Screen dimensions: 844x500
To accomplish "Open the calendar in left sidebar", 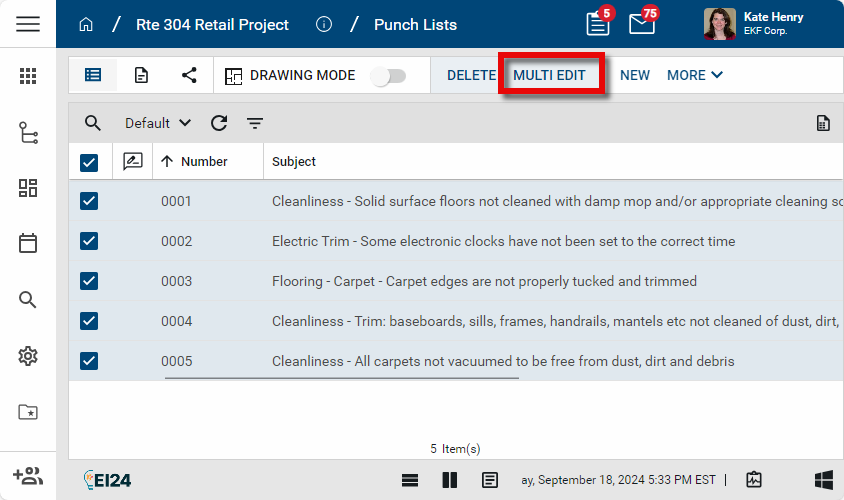I will point(28,243).
